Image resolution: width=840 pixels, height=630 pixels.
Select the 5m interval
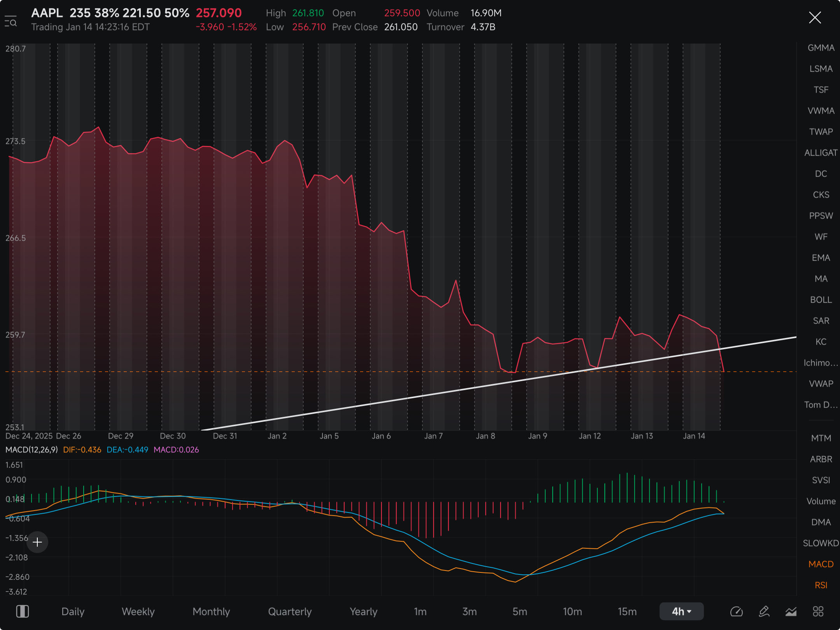pyautogui.click(x=520, y=611)
